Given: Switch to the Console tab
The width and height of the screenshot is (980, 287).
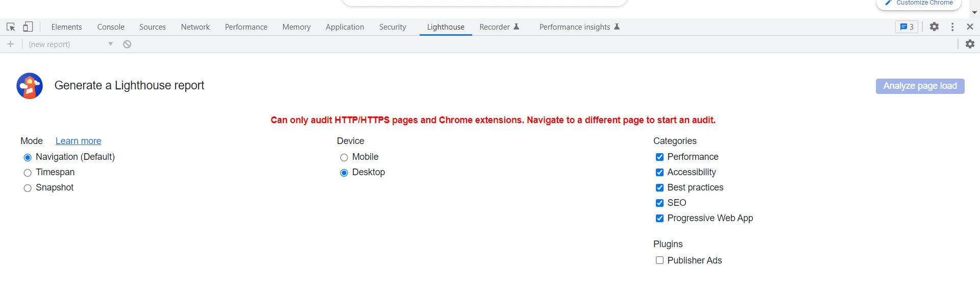Looking at the screenshot, I should 111,27.
